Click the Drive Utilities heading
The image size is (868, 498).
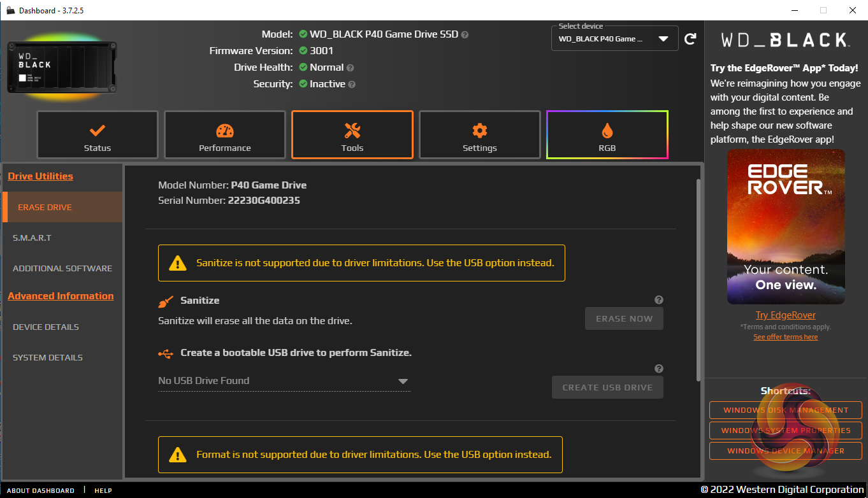tap(40, 176)
